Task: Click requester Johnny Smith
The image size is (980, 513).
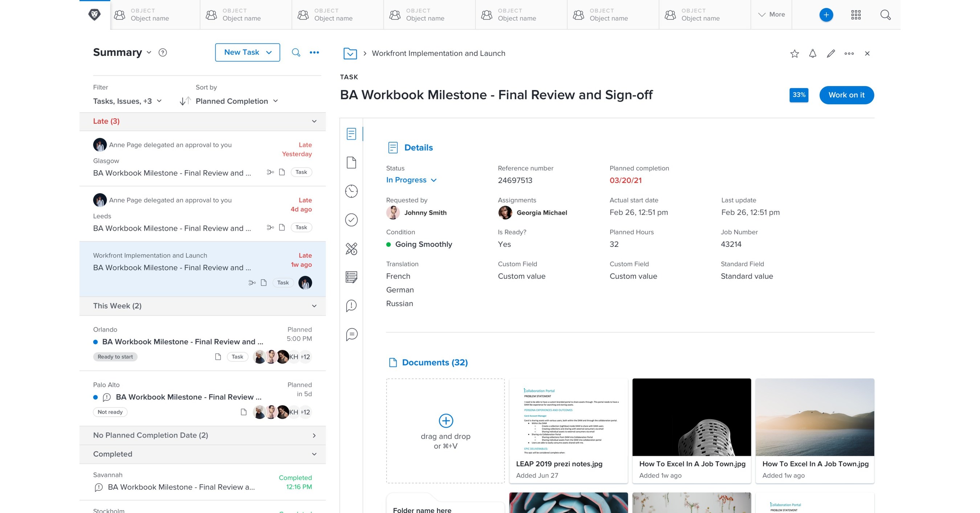Action: pyautogui.click(x=417, y=213)
